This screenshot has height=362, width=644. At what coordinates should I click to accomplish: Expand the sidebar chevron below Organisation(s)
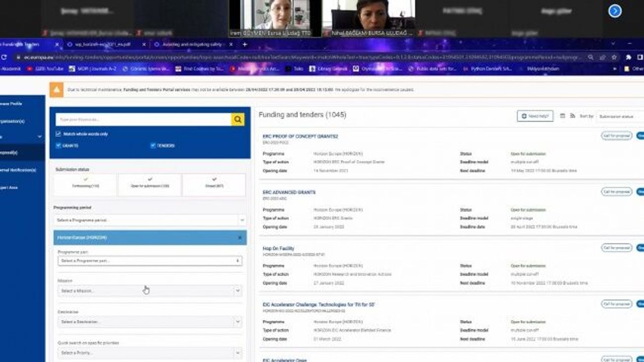click(40, 137)
